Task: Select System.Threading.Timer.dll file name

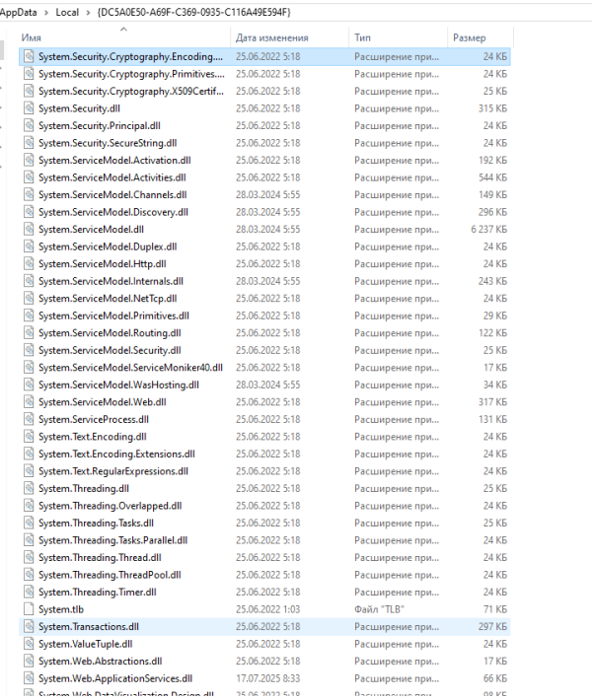Action: point(98,593)
